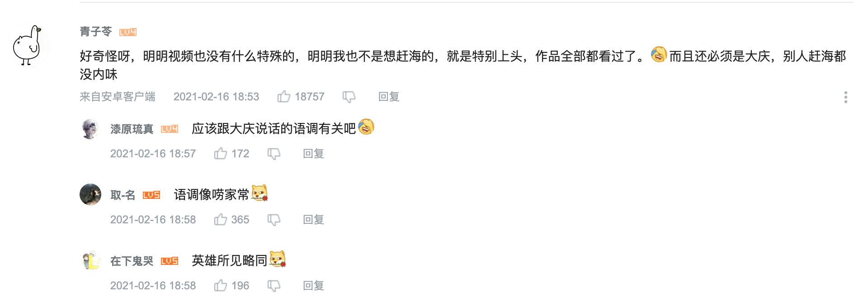Screen dimensions: 868x302
Task: Dislike 取-名's reply
Action: click(x=274, y=220)
